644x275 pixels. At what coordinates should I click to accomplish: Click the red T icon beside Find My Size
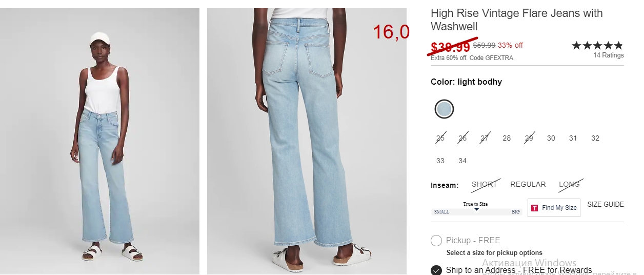click(535, 208)
